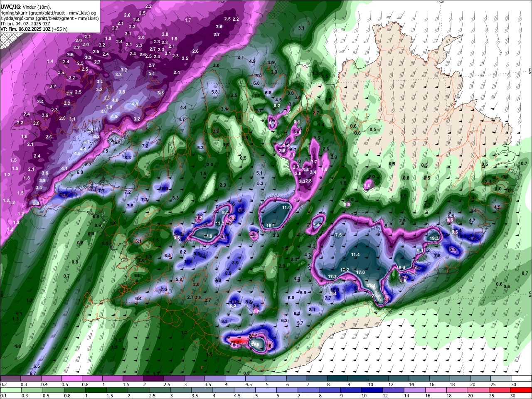Select the 'IT: þri. 04. 02. 2025 03Z' line
The height and width of the screenshot is (399, 532).
tap(25, 24)
